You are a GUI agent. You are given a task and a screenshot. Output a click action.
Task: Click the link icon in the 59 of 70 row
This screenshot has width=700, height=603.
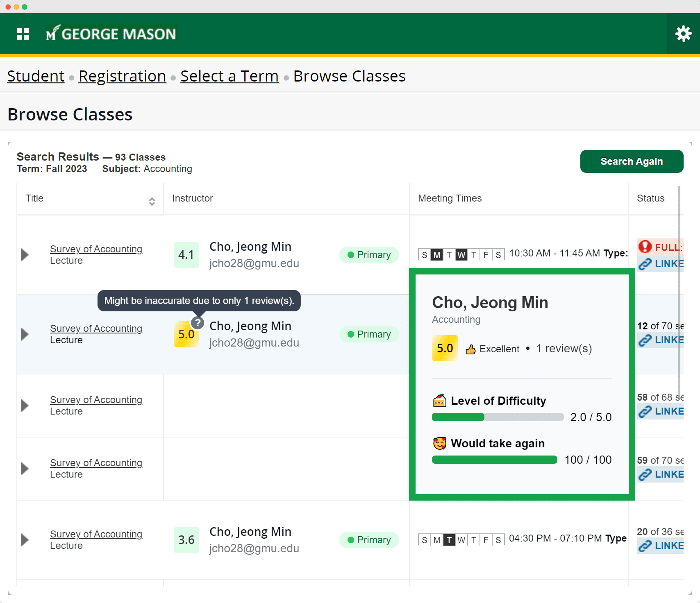coord(645,475)
